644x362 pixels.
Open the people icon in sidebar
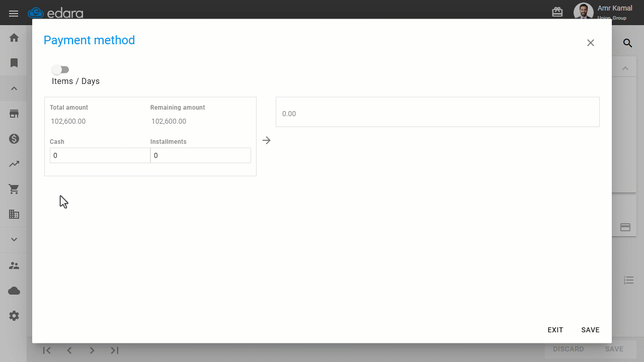(14, 265)
